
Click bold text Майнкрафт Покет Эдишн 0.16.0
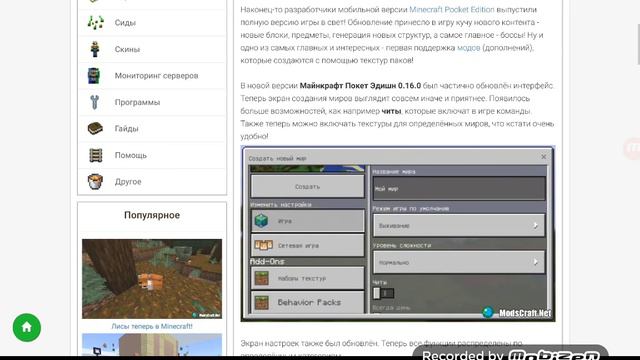(x=360, y=86)
